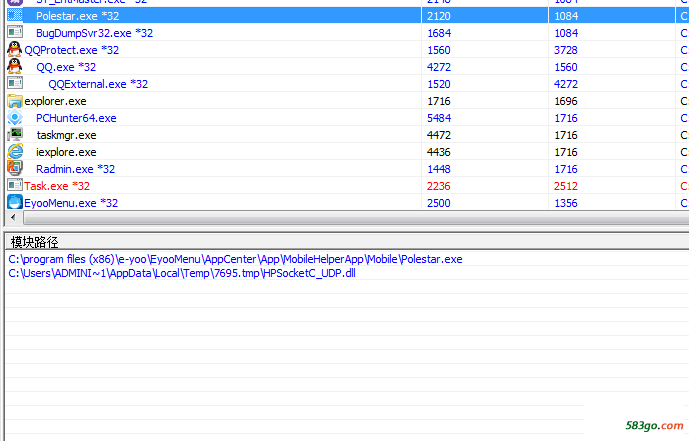Click the explorer.exe folder icon

(x=15, y=101)
